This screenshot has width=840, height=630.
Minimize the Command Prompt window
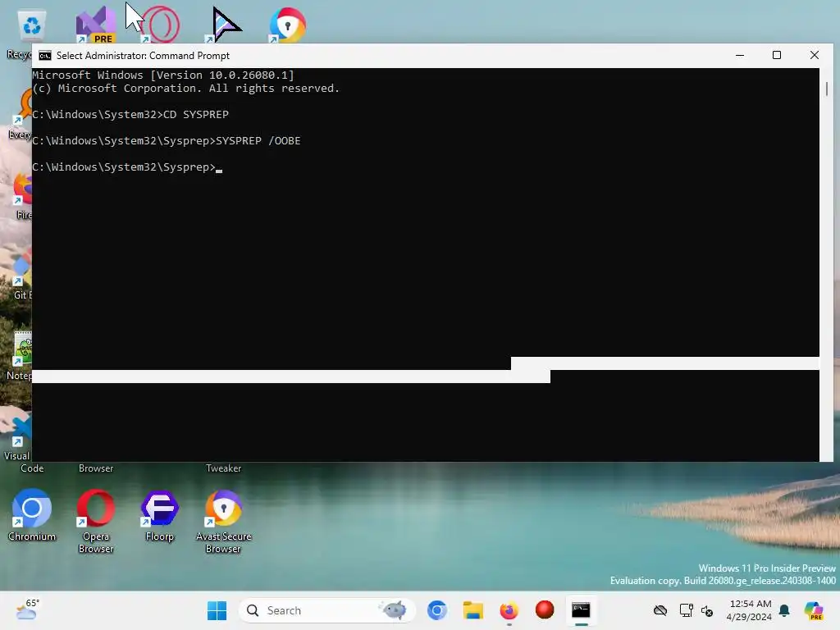pos(740,55)
